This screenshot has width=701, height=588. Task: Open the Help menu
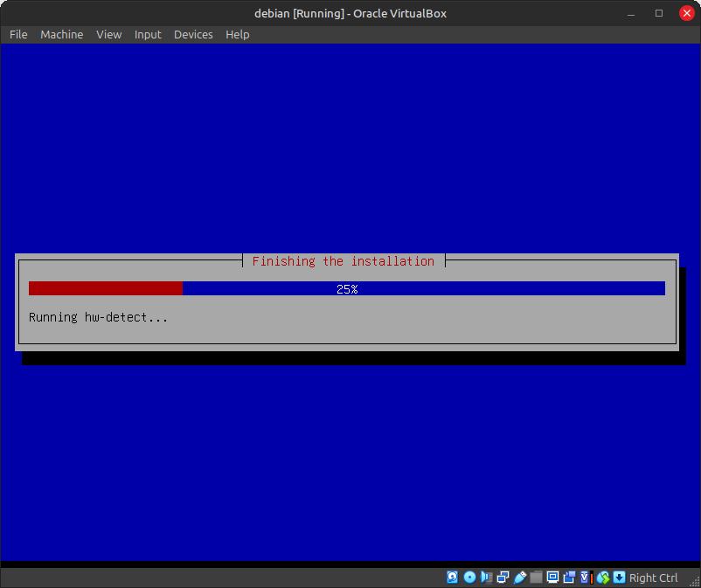click(237, 34)
